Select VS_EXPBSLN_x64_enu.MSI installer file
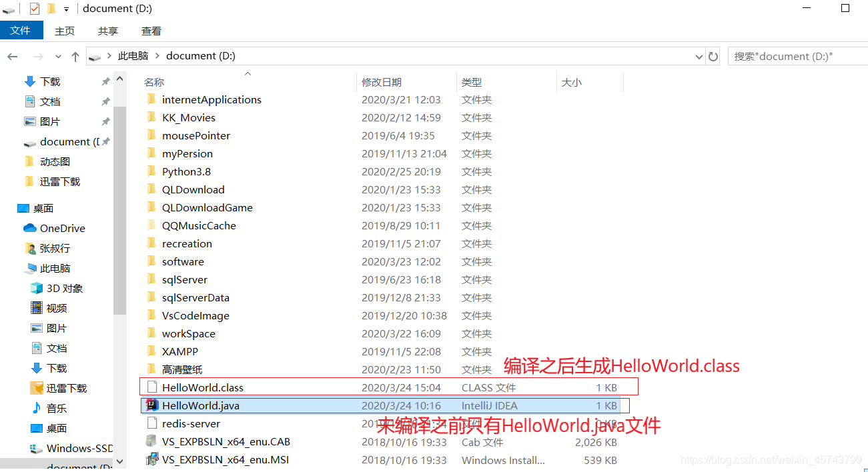Screen dimensions: 868x472 [226, 460]
